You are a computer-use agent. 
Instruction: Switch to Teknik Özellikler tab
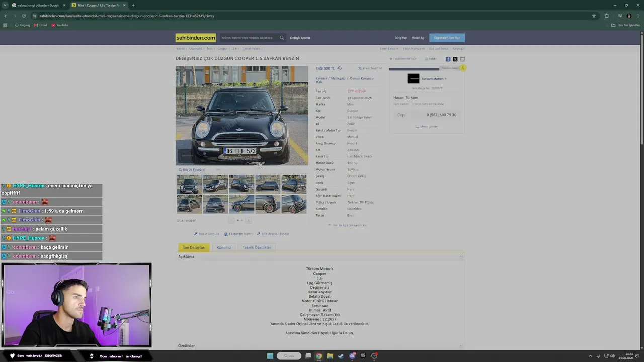coord(257,247)
